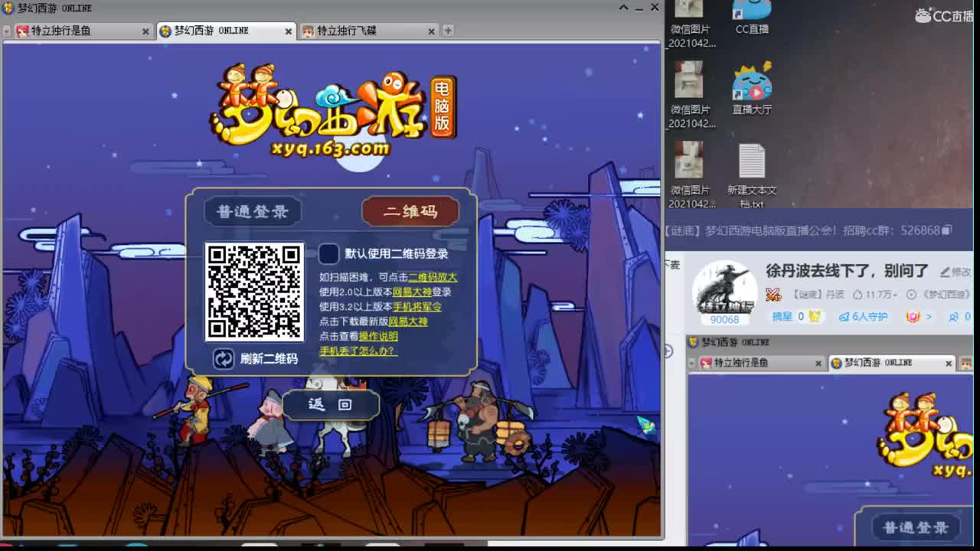Collapse the game window with the up-arrow icon
This screenshot has width=980, height=551.
(x=624, y=8)
